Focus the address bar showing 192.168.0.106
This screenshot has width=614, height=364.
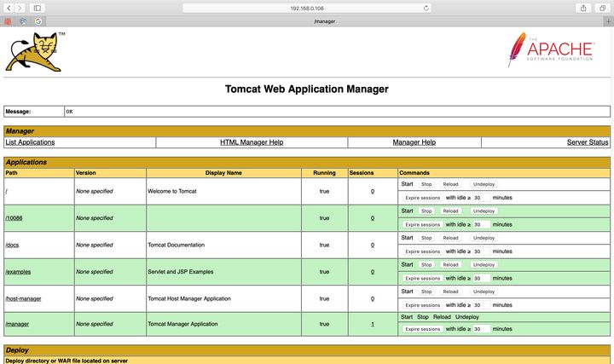click(307, 8)
